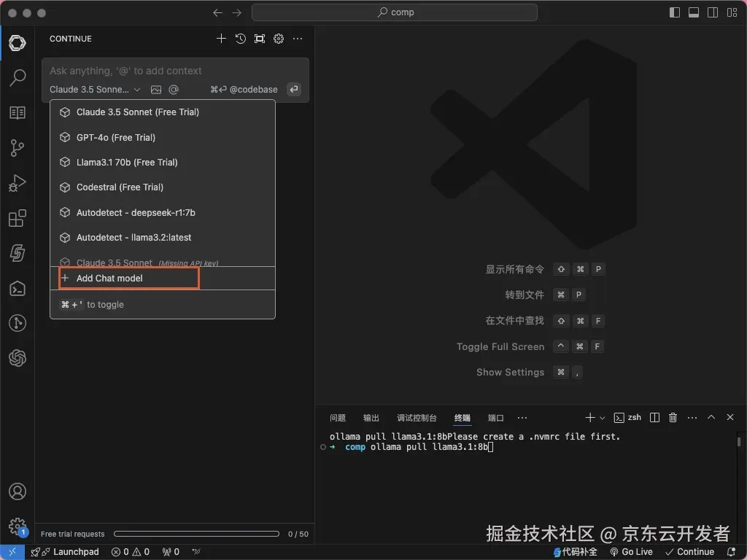Open Accounts menu in activity bar
Screen dimensions: 747x560
click(x=18, y=491)
